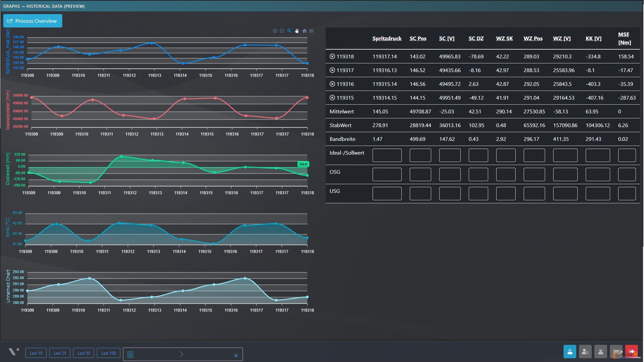
Task: Click the MSE [Nm] column header
Action: (x=624, y=39)
